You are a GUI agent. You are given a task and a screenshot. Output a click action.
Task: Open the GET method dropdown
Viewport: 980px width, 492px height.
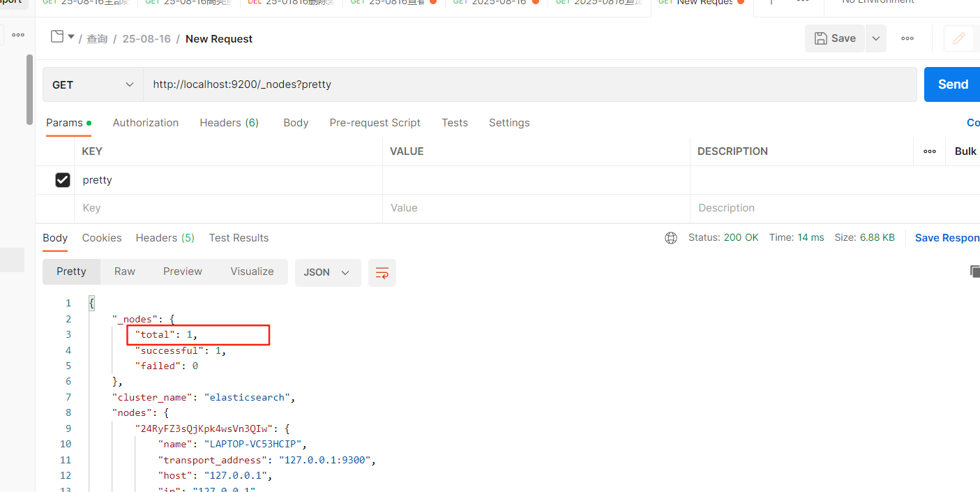point(93,84)
